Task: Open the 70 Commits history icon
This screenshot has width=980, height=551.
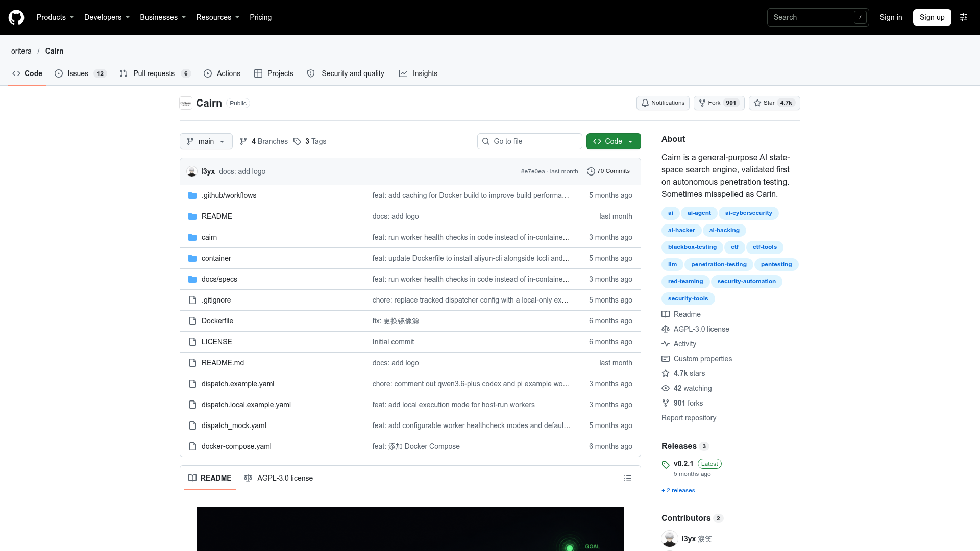Action: click(591, 171)
